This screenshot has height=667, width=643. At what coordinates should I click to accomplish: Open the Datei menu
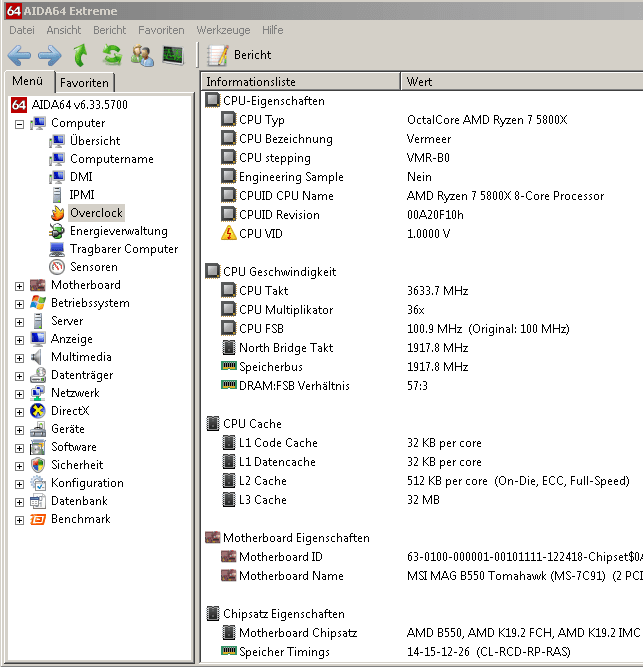(x=22, y=30)
